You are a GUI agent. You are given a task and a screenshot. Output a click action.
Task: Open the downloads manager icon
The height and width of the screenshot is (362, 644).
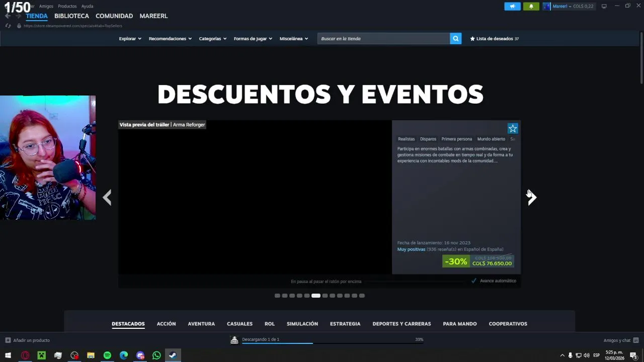click(x=234, y=340)
